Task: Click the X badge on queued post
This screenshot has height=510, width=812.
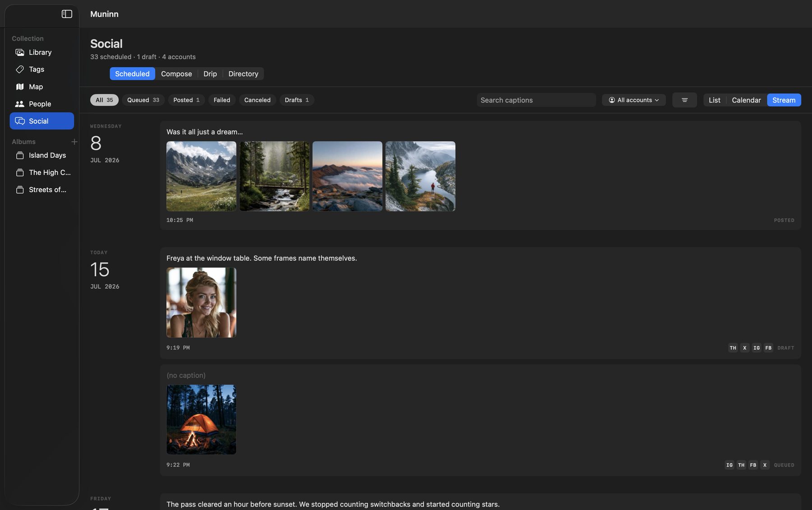Action: pyautogui.click(x=765, y=465)
